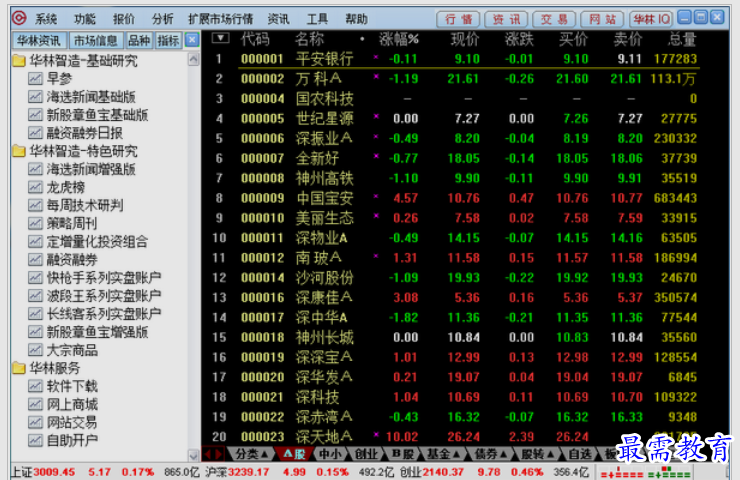This screenshot has height=480, width=740.
Task: Click chart icon beside 软件下载
Action: point(35,387)
